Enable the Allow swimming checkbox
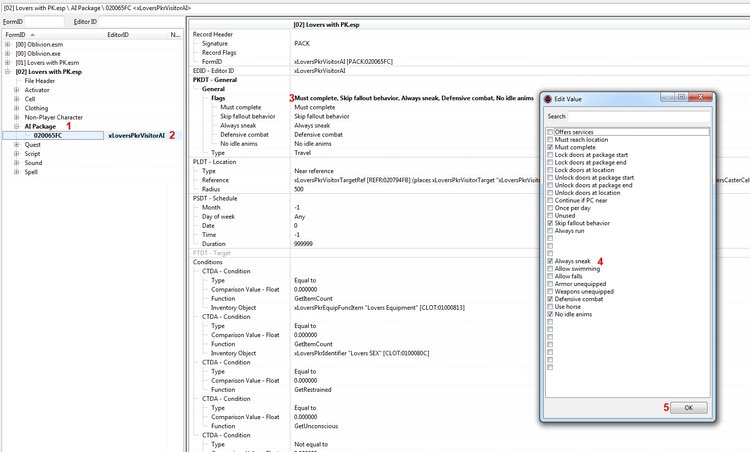The width and height of the screenshot is (750, 452). coord(550,269)
